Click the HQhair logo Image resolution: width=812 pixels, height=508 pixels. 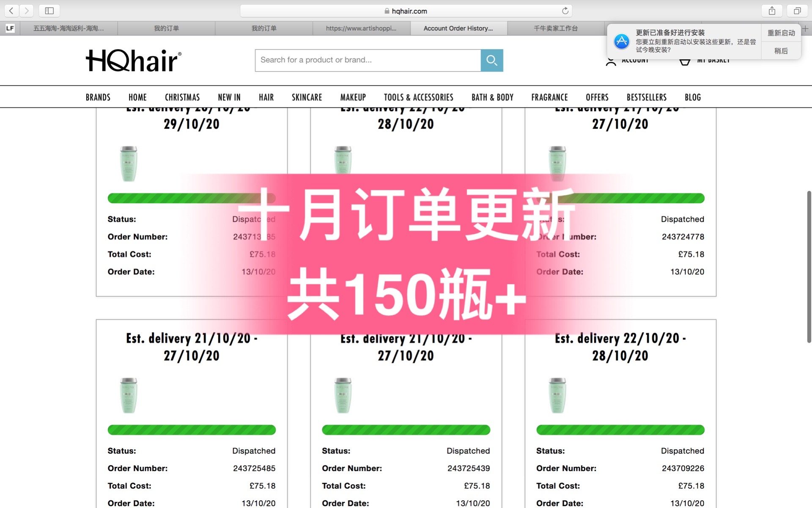coord(134,60)
